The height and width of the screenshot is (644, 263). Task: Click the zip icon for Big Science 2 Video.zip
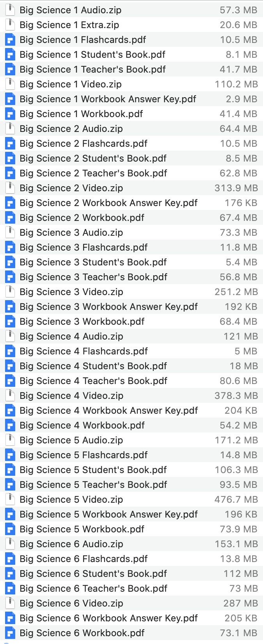pos(10,188)
